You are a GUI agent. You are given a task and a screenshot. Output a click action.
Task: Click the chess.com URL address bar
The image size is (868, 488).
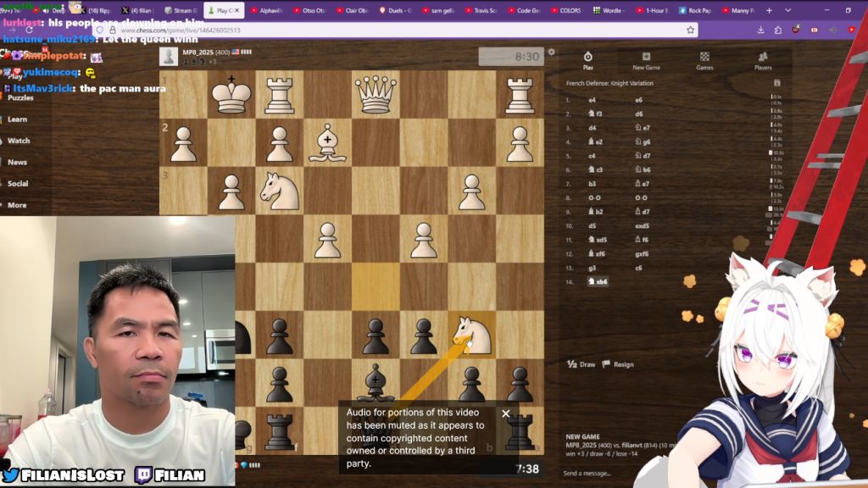[398, 30]
